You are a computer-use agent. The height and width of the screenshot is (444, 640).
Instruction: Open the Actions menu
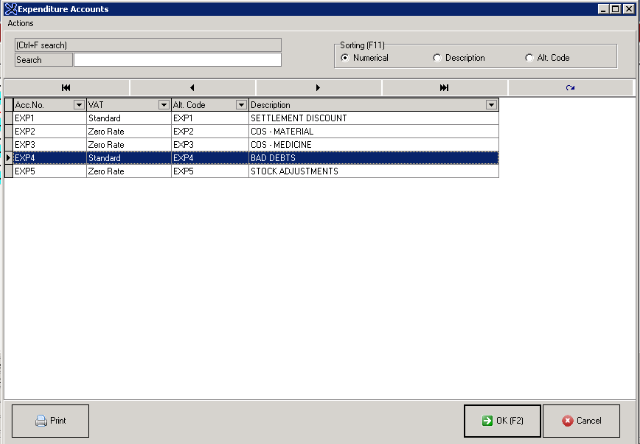21,22
